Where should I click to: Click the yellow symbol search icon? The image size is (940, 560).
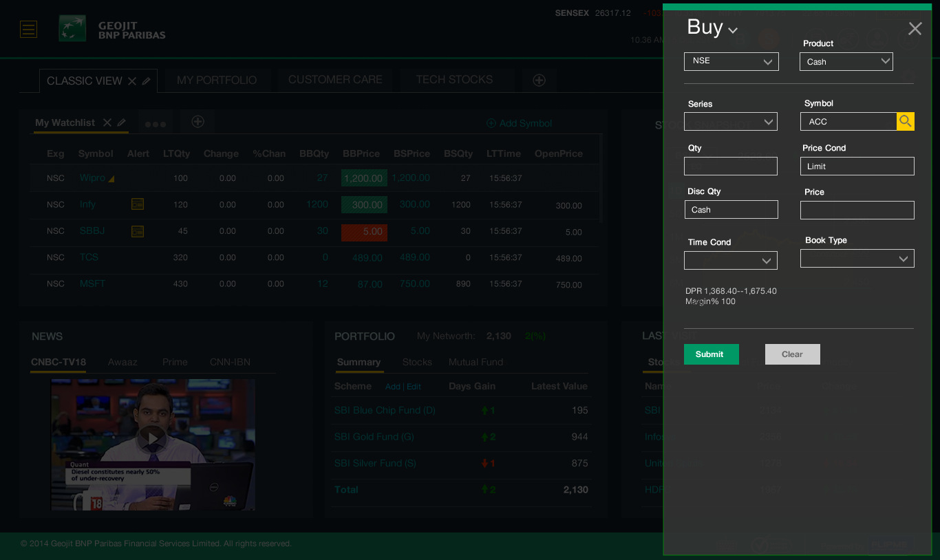coord(905,122)
